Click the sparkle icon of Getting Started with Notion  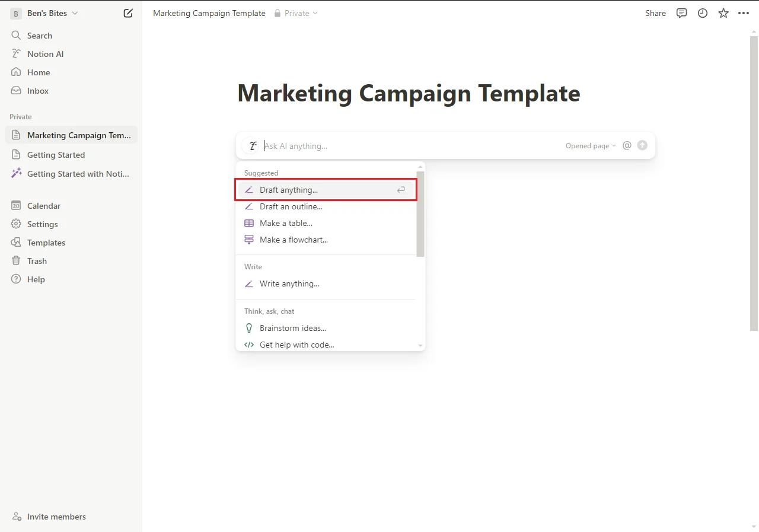pyautogui.click(x=16, y=174)
